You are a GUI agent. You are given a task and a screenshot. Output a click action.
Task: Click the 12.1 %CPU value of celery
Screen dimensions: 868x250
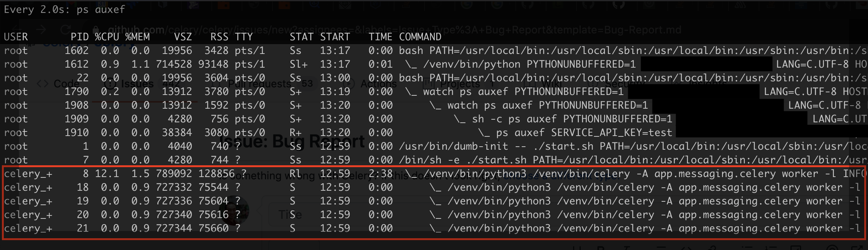pyautogui.click(x=107, y=174)
